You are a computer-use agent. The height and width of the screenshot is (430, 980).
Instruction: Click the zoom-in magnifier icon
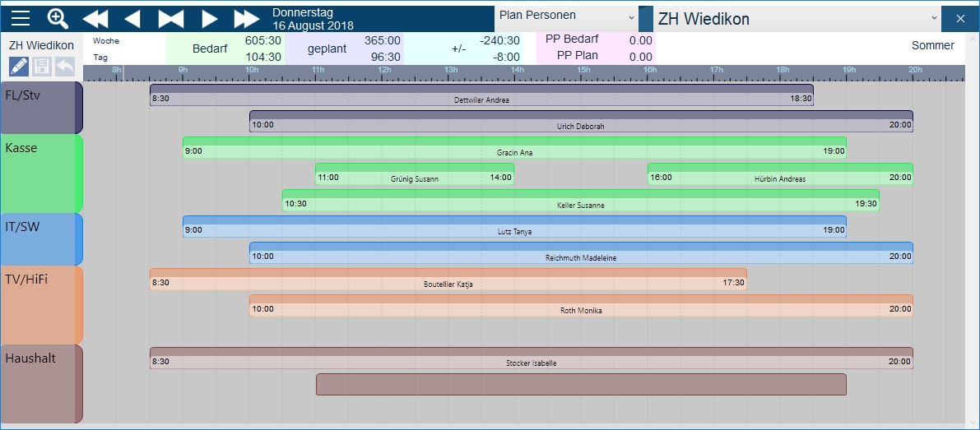[x=58, y=18]
